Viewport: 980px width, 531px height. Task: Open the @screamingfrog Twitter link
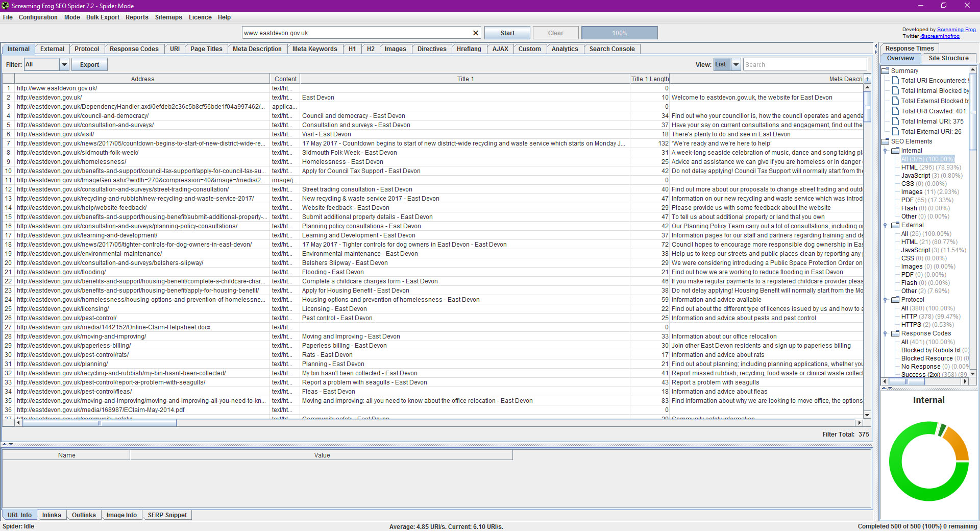point(940,36)
